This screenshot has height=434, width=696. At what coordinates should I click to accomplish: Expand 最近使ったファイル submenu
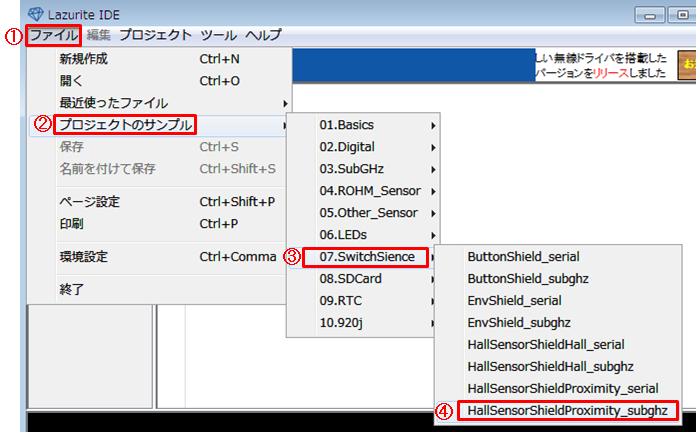point(160,103)
